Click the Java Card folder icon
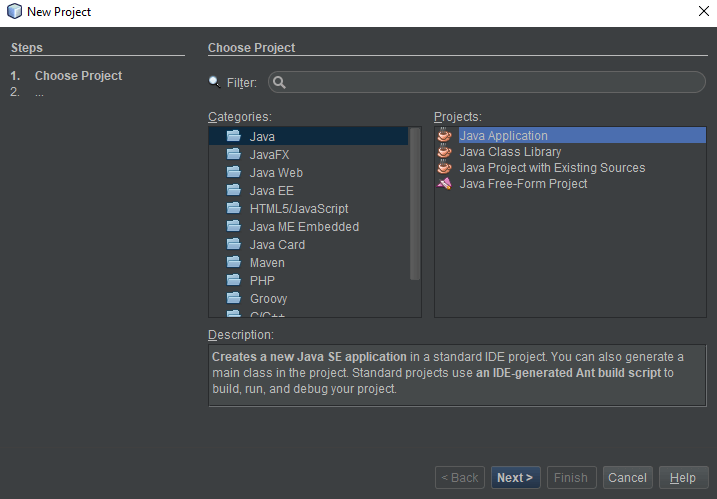The image size is (717, 499). 234,244
